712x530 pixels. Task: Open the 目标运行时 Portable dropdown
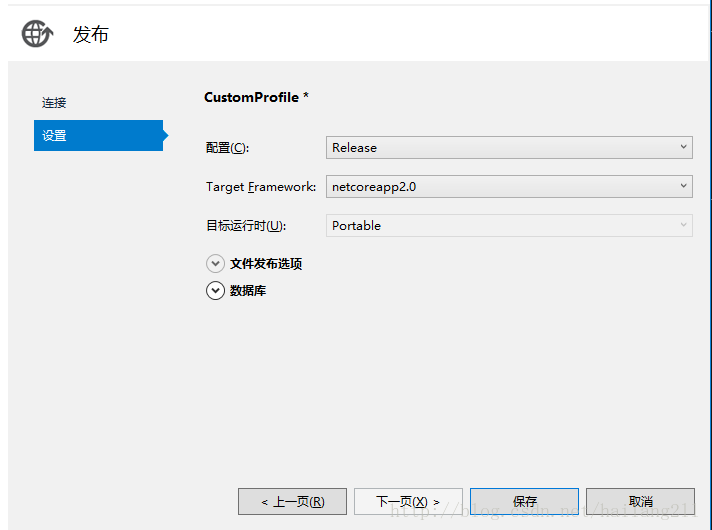click(x=510, y=226)
